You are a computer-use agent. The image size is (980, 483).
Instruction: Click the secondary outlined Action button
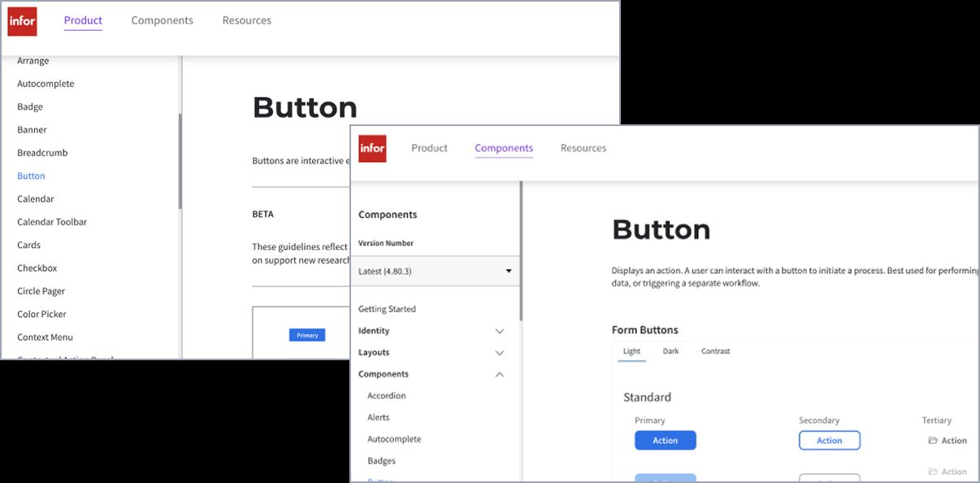(829, 441)
